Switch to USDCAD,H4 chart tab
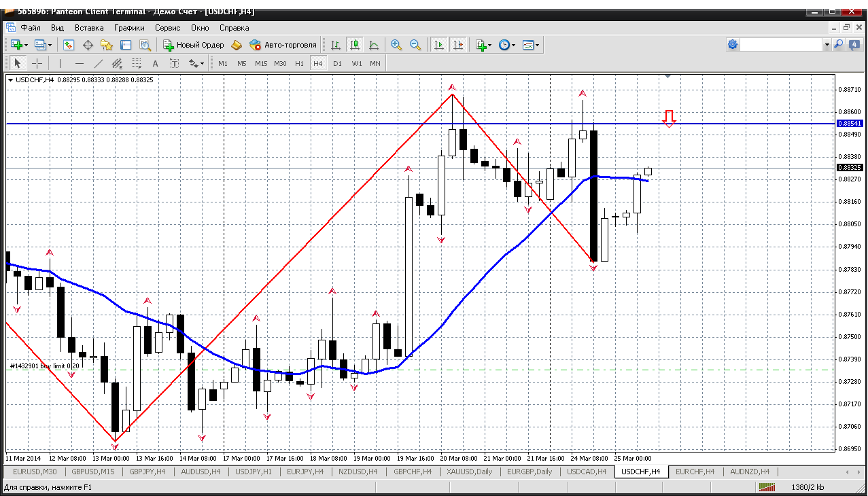Viewport: 868px width, 496px height. (587, 472)
